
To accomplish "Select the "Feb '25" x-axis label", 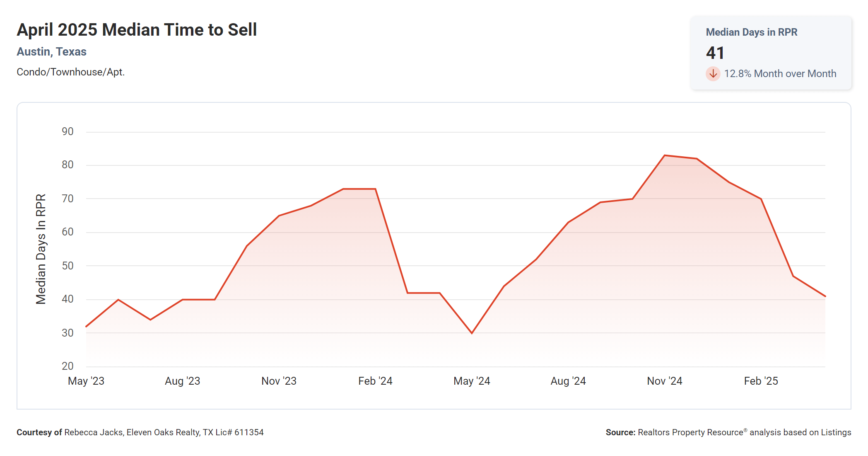I will click(x=761, y=381).
